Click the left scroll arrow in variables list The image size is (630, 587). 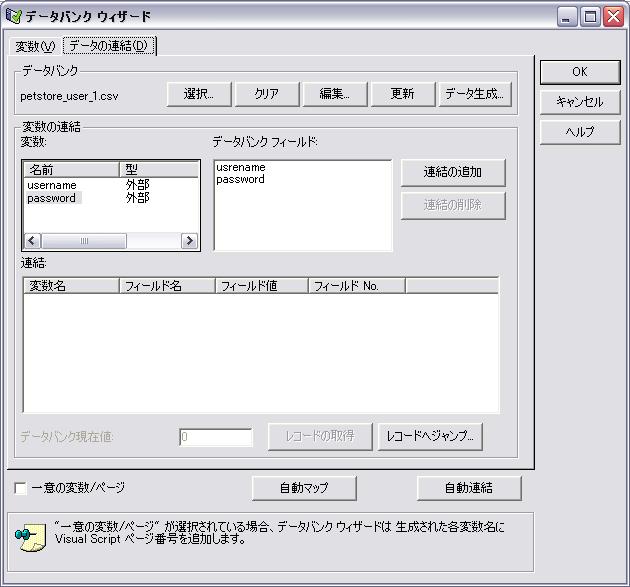(x=33, y=241)
